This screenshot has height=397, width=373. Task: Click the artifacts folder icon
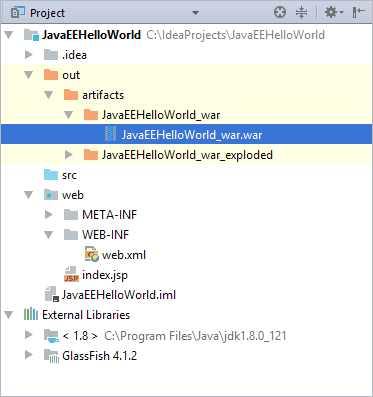coord(71,95)
